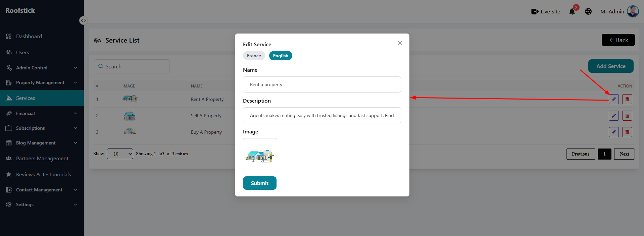The image size is (644, 236).
Task: Open the Show entries dropdown
Action: point(120,154)
